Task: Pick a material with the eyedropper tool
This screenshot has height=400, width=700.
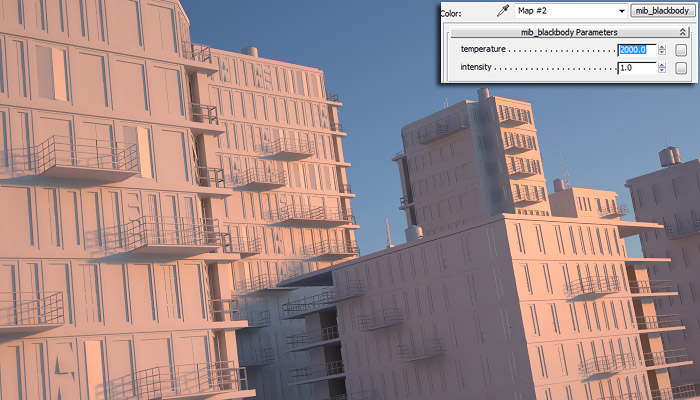Action: (502, 11)
